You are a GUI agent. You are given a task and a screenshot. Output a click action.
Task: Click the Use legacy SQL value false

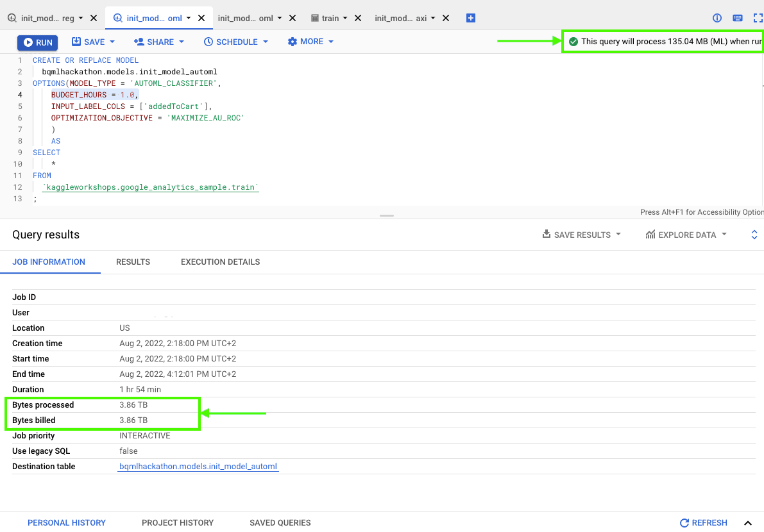(x=129, y=451)
